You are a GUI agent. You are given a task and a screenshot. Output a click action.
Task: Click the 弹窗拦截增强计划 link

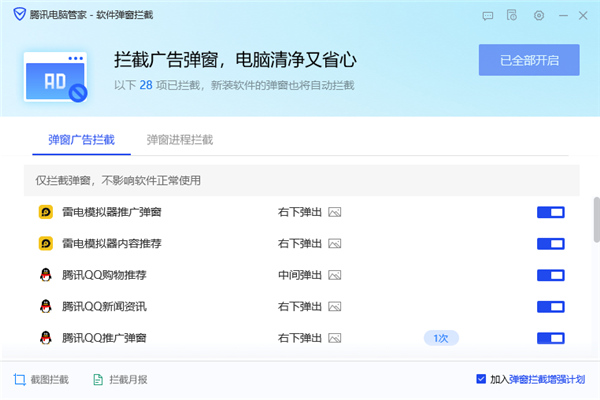click(x=546, y=380)
